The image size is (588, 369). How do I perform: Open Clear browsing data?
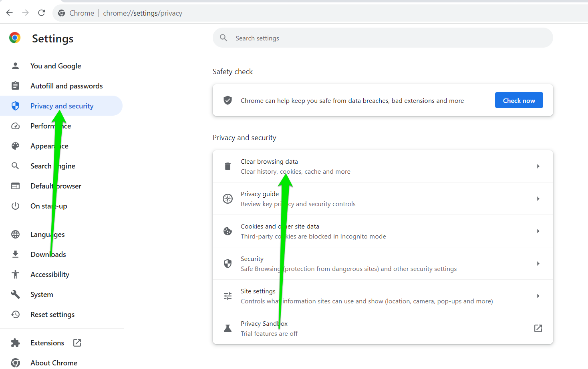click(383, 166)
